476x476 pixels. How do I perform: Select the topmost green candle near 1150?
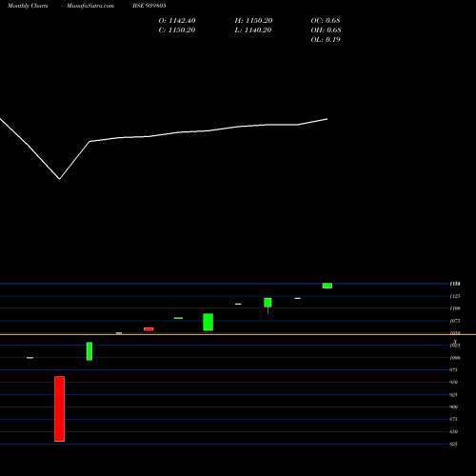tap(327, 286)
